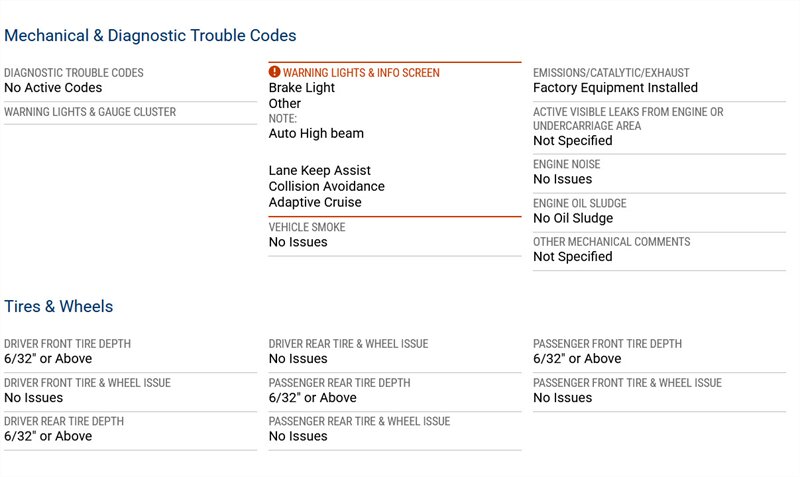This screenshot has width=800, height=477.
Task: Click the Adaptive Cruise entry
Action: [x=315, y=202]
